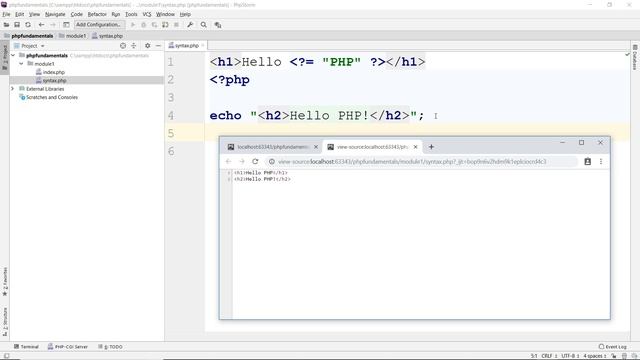Open the PHP-CGI Server tool window
This screenshot has height=360, width=640.
[68, 347]
